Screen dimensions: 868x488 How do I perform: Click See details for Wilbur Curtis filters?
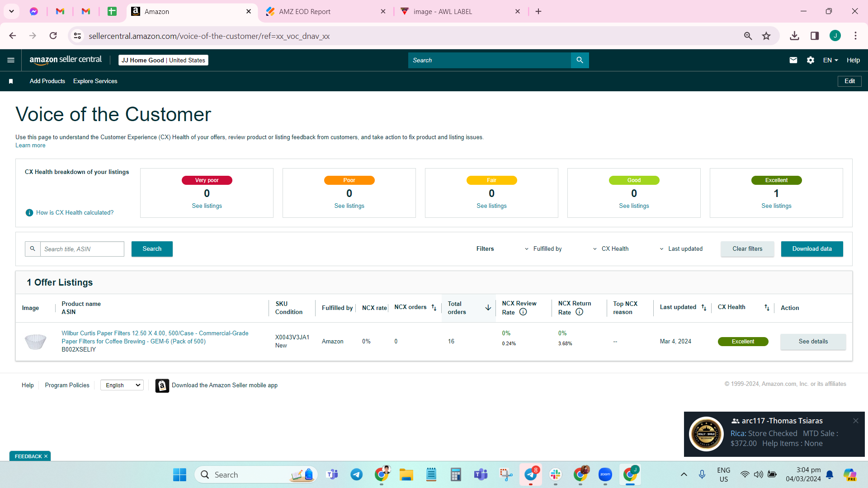813,342
